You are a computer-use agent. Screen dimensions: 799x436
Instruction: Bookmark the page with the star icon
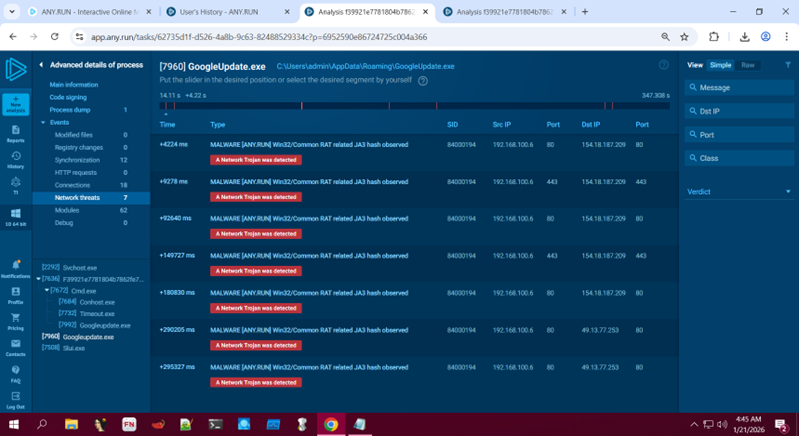[x=684, y=37]
